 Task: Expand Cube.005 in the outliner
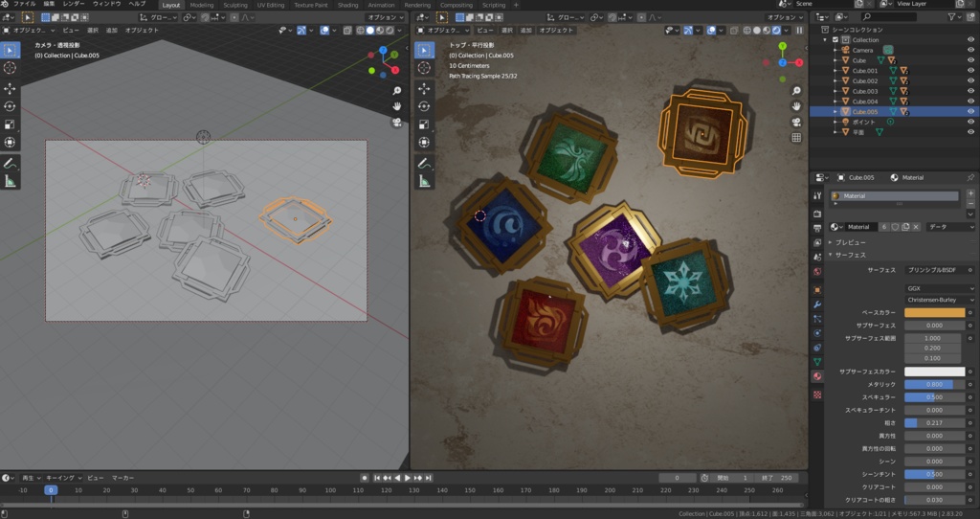(835, 112)
